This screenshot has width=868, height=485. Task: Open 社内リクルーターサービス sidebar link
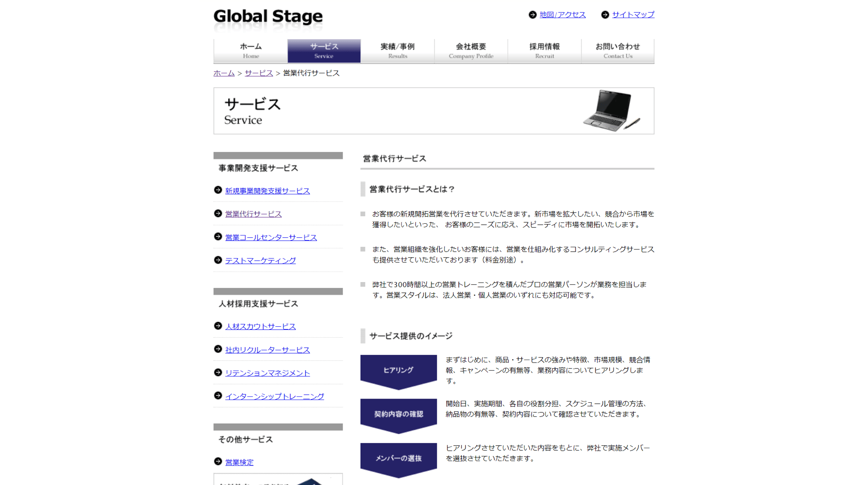(x=268, y=350)
